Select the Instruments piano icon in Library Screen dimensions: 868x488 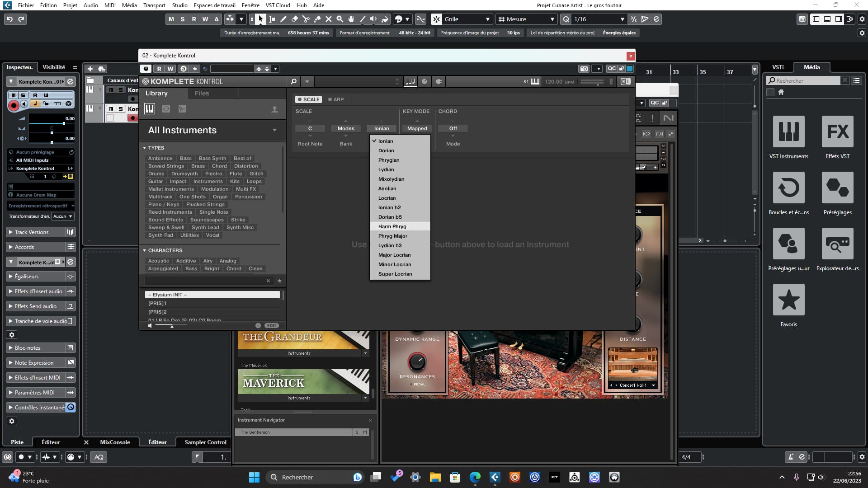150,108
